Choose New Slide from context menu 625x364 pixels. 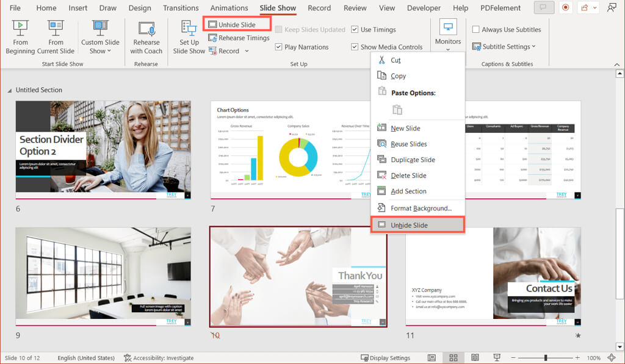(x=417, y=128)
